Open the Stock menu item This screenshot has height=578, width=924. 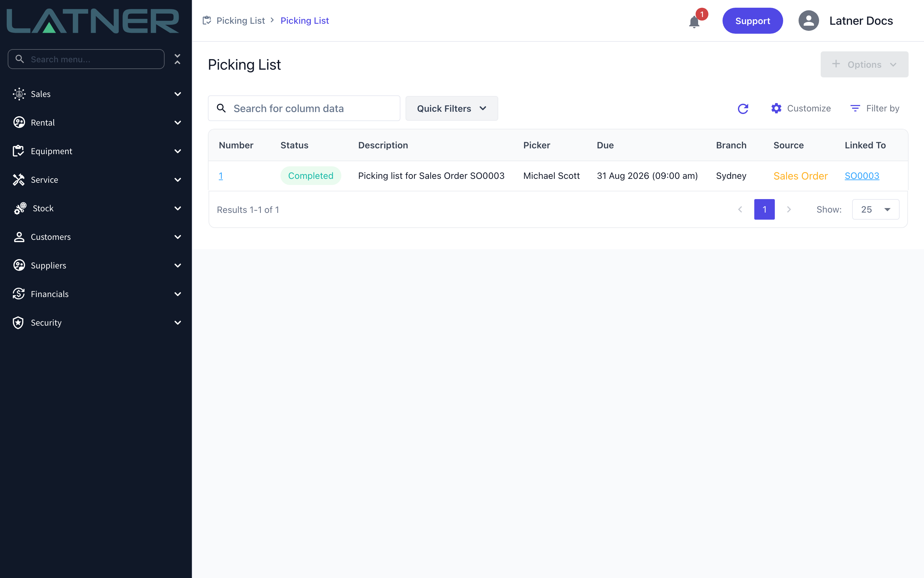click(96, 208)
